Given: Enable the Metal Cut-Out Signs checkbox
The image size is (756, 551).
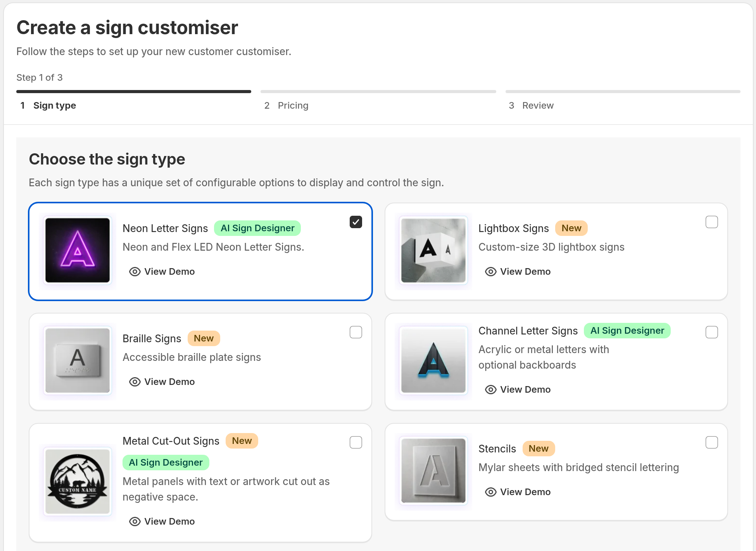Looking at the screenshot, I should pos(356,442).
